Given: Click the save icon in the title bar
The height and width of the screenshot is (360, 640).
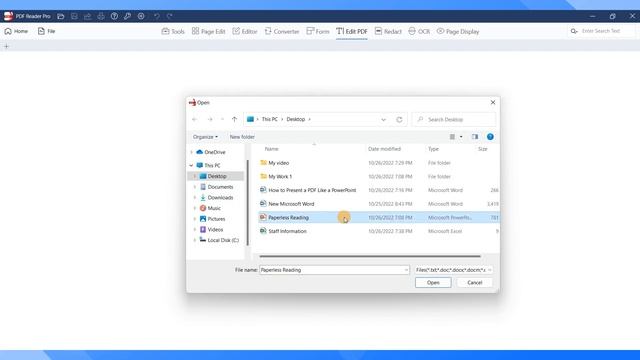Looking at the screenshot, I should click(x=74, y=16).
